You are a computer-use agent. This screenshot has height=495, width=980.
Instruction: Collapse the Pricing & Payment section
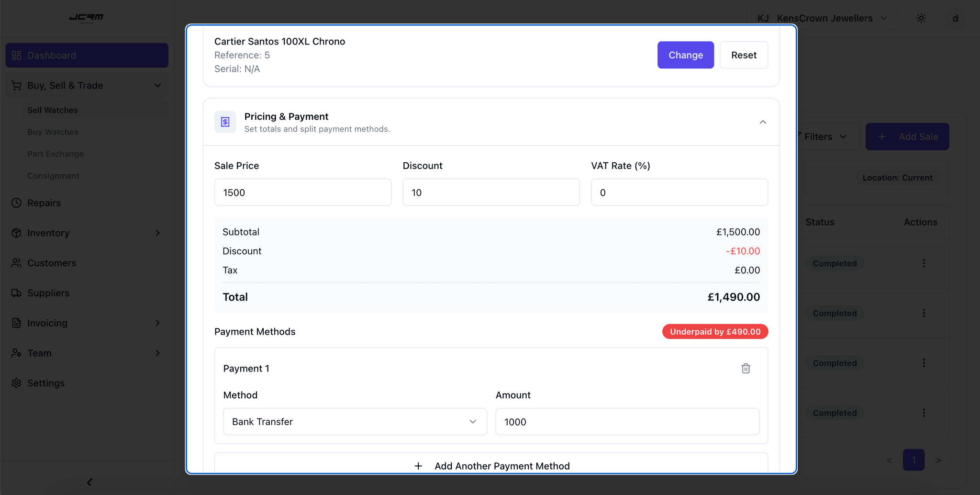pyautogui.click(x=763, y=122)
